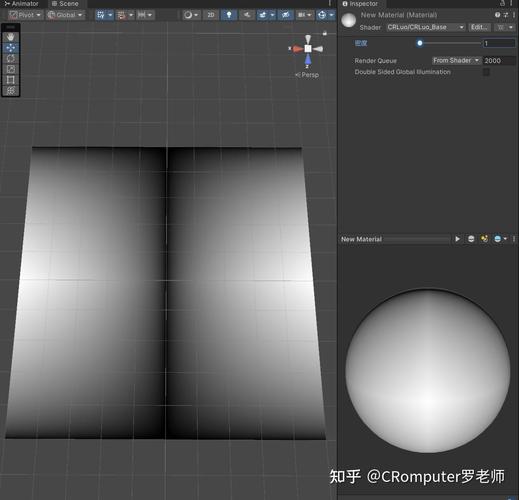Image resolution: width=519 pixels, height=500 pixels.
Task: Toggle 2D view mode
Action: [211, 15]
